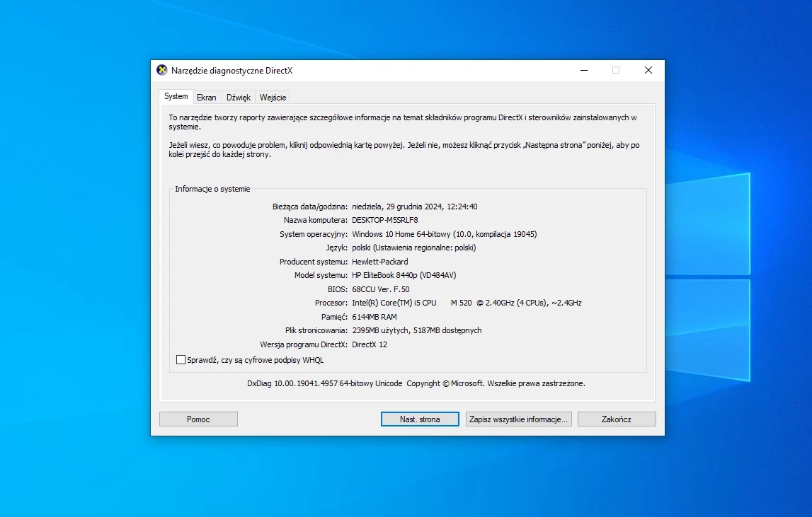Click the DirectX 12 version value
The height and width of the screenshot is (517, 812).
point(370,344)
